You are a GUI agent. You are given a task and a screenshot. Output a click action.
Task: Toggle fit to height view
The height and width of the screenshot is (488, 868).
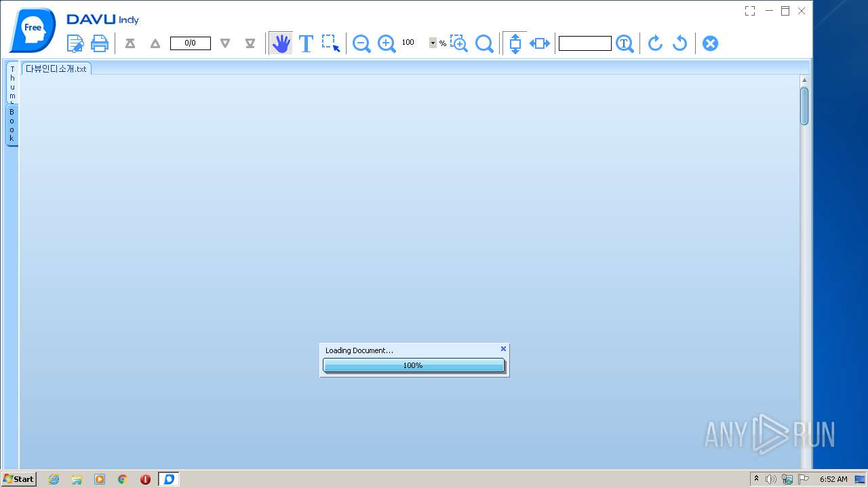pos(515,43)
